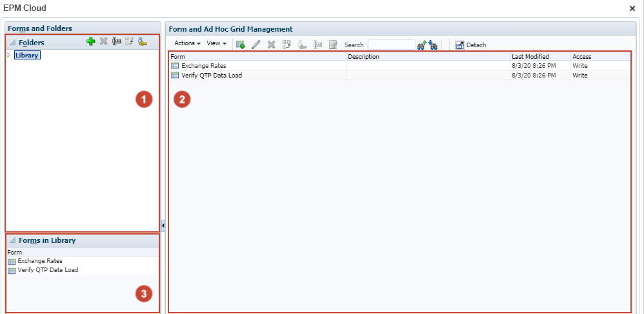Click the Delete Folder X icon in Folders panel
644x314 pixels.
tap(103, 41)
